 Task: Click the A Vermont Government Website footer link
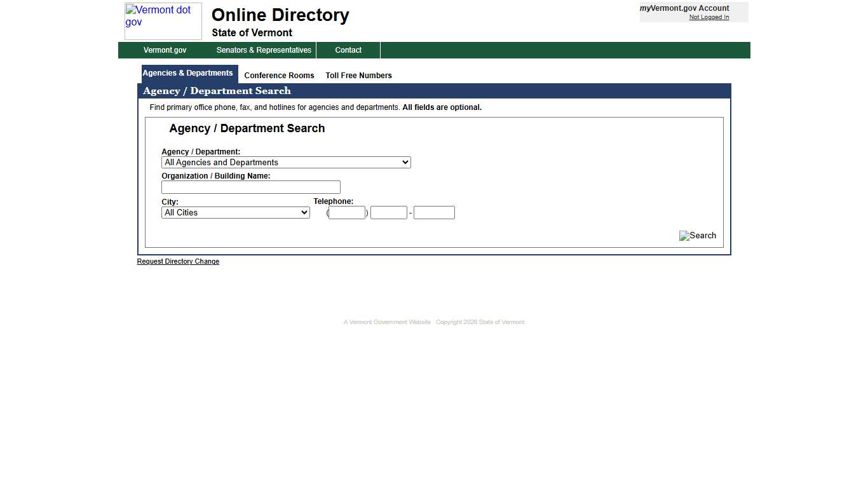tap(386, 322)
